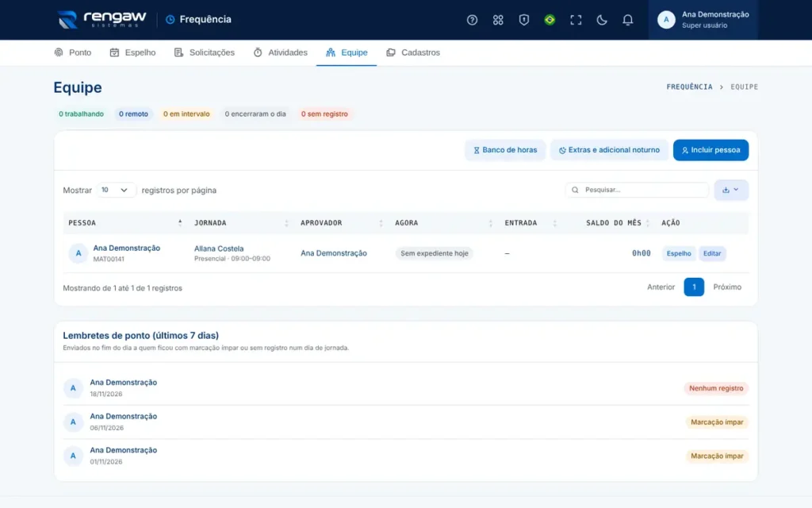
Task: Click Editar in the table row
Action: (712, 253)
